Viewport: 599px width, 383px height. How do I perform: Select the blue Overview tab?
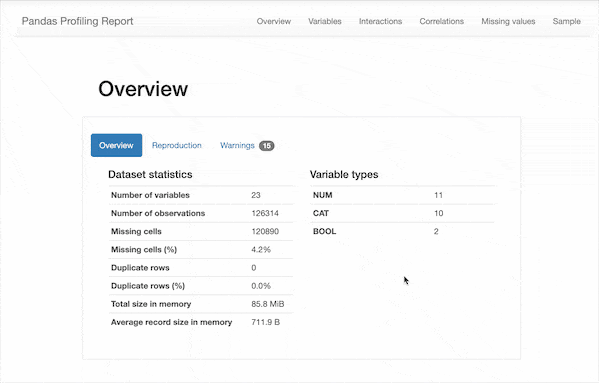click(x=117, y=145)
